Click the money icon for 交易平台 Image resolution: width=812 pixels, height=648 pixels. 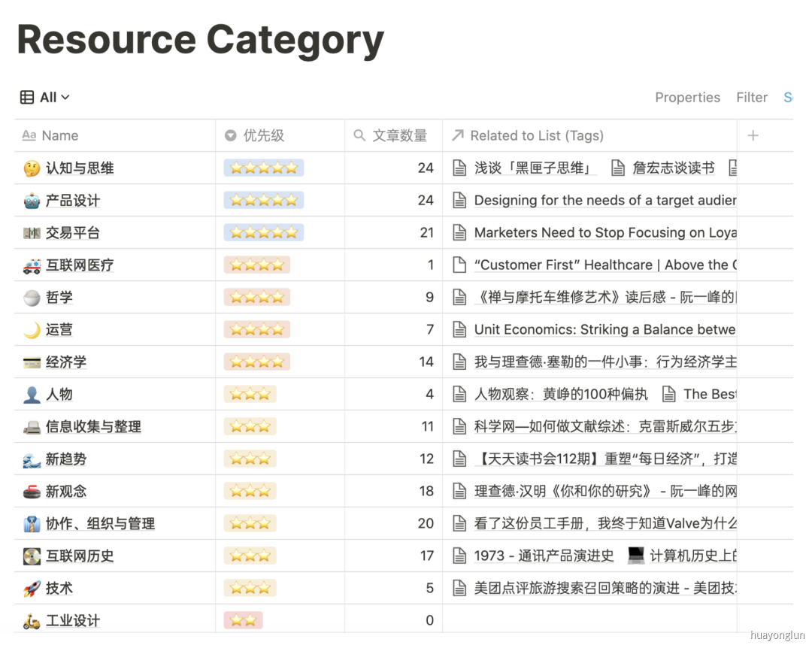pos(32,233)
